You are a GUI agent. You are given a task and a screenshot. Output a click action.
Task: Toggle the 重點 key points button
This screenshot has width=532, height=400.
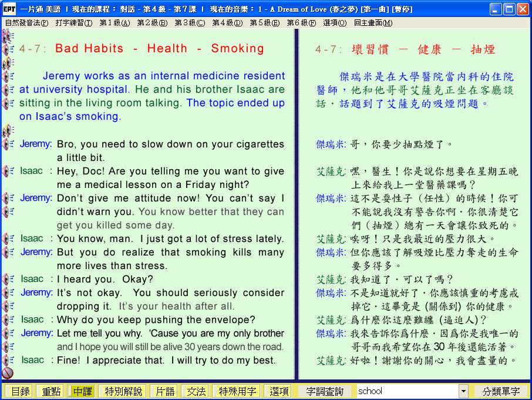49,391
